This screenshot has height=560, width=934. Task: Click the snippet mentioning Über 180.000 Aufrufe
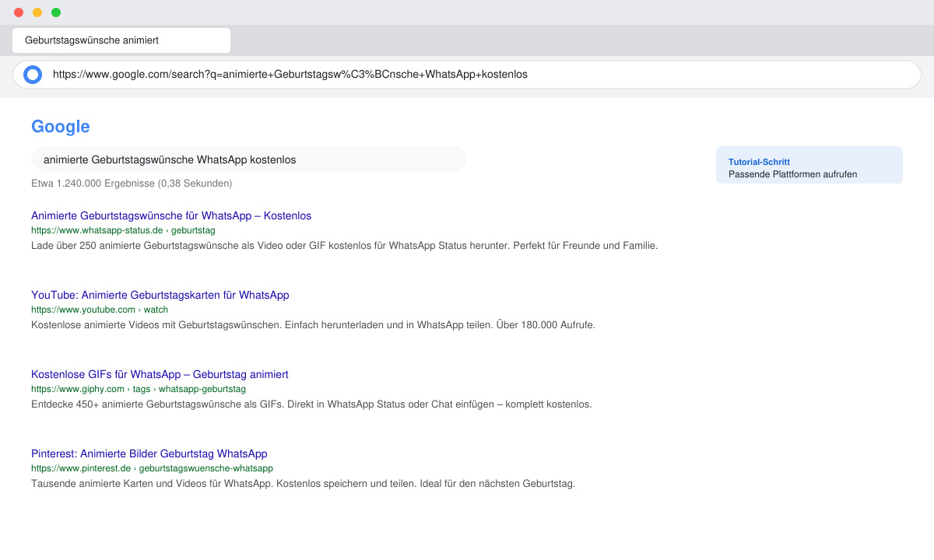pos(313,325)
